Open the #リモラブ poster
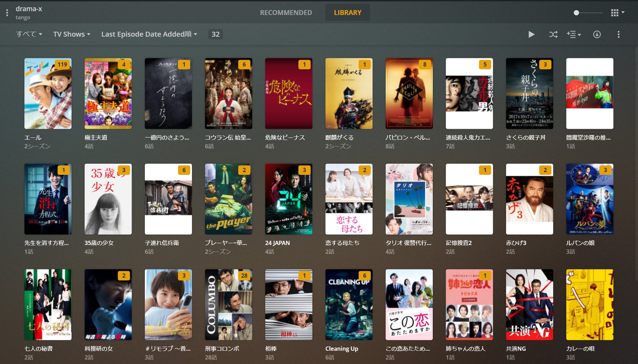638x364 pixels. 168,305
